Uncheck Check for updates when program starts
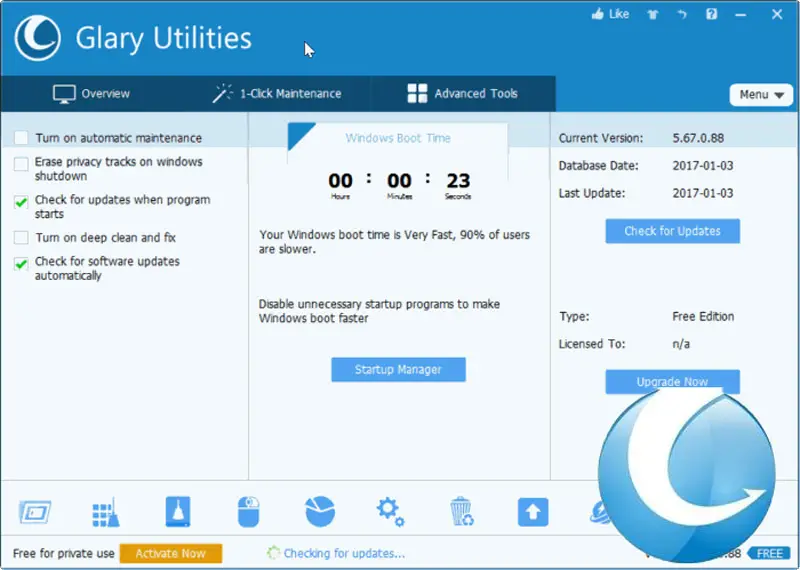Screen dimensions: 800x570 click(x=21, y=202)
